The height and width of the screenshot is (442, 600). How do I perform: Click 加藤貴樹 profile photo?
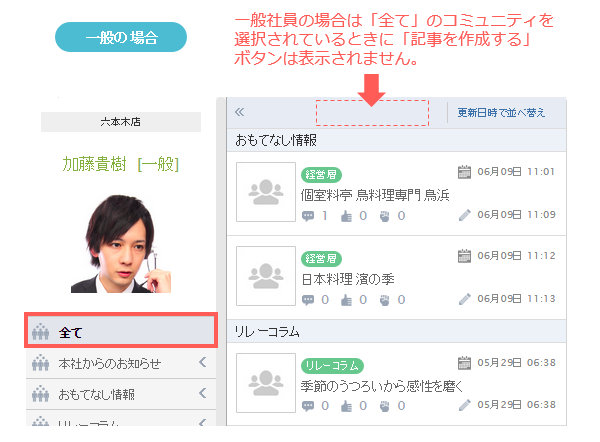pyautogui.click(x=121, y=244)
